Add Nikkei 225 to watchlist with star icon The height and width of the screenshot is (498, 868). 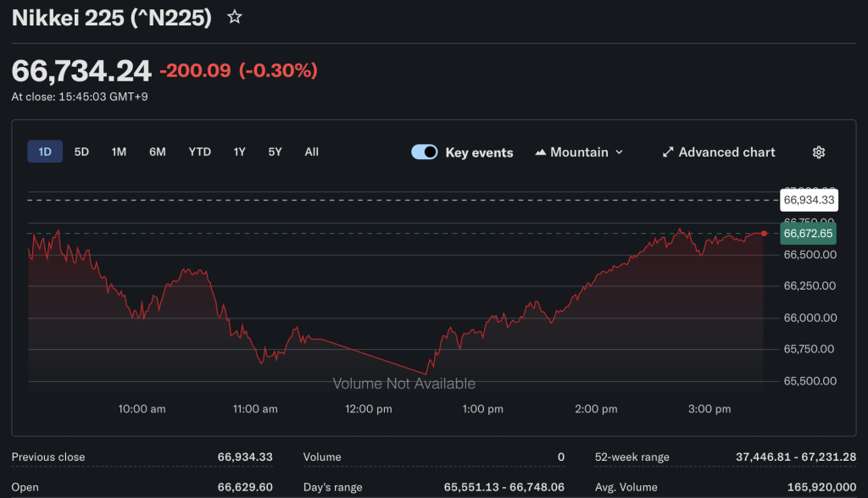(x=235, y=17)
